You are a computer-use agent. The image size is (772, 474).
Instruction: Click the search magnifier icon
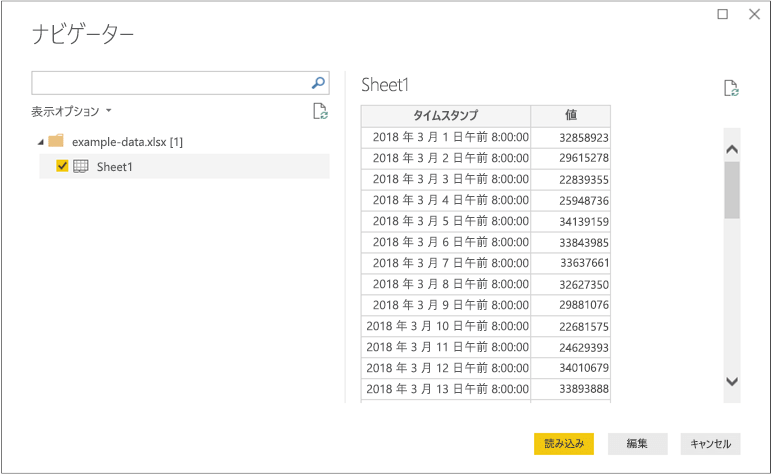(x=318, y=83)
